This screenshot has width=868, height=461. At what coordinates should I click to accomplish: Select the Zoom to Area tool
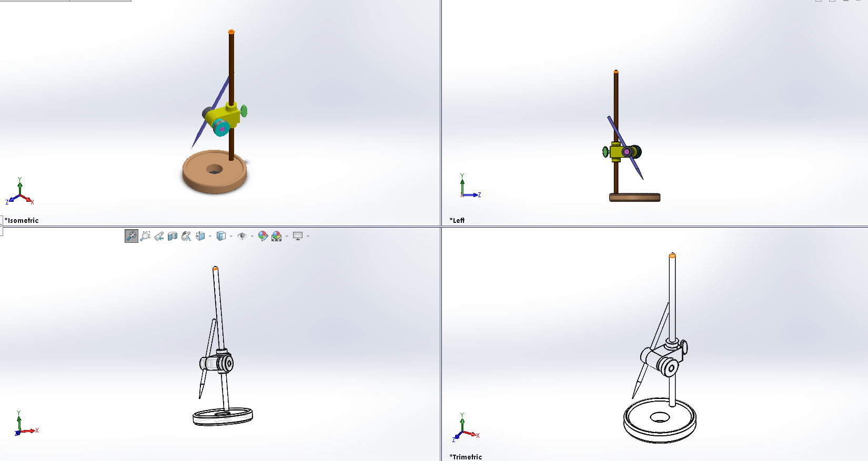tap(145, 236)
